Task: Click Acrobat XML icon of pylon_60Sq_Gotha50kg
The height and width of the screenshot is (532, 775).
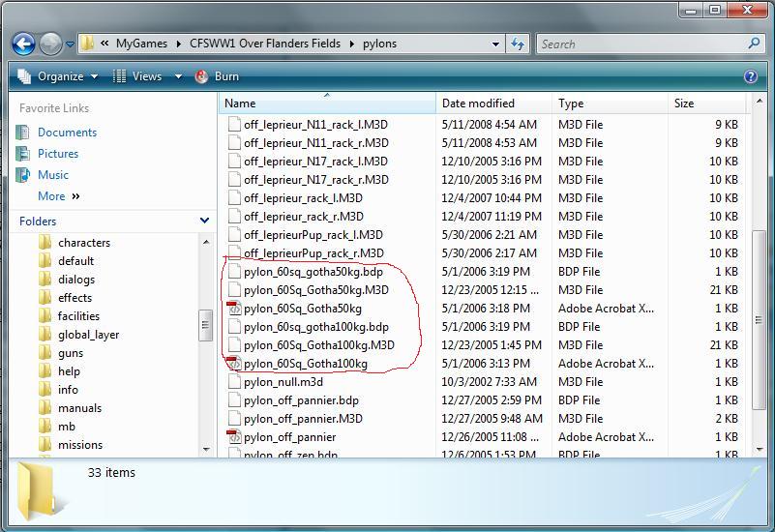Action: tap(234, 309)
